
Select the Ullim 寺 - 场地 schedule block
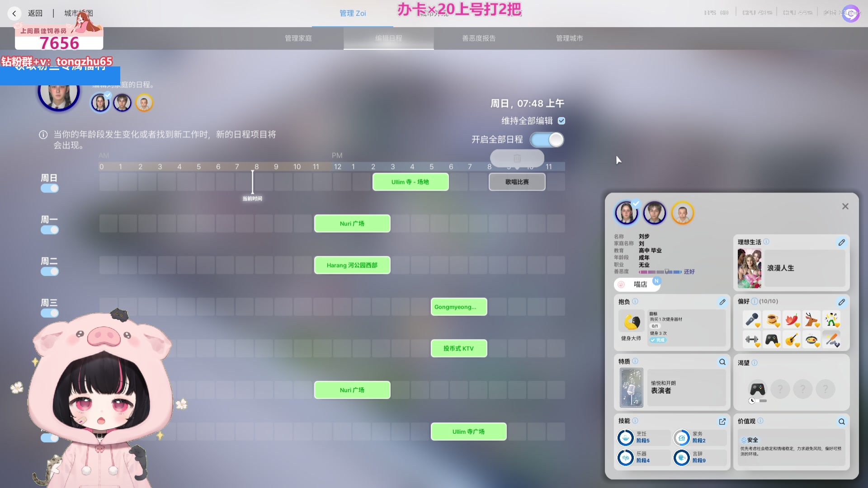pyautogui.click(x=410, y=182)
